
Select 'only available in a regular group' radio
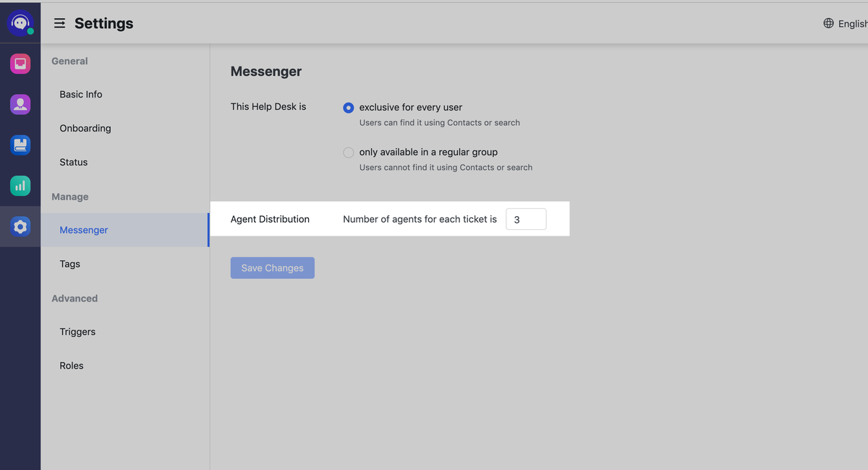[349, 153]
